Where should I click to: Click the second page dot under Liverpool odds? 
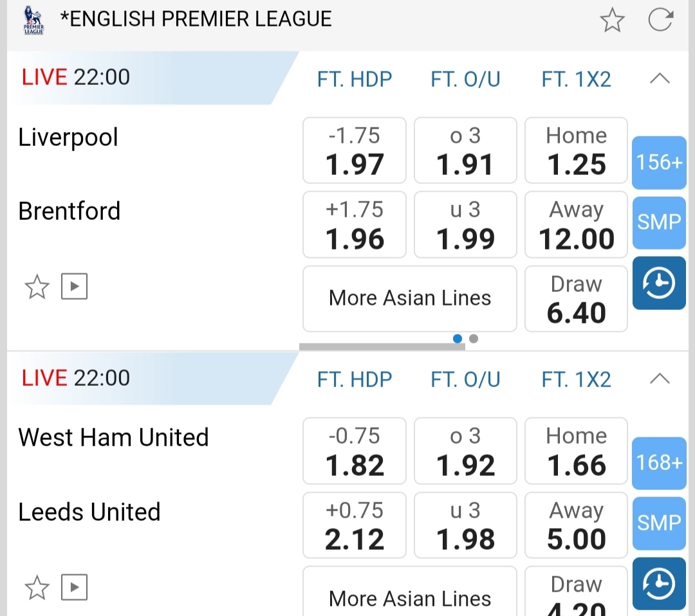click(474, 339)
